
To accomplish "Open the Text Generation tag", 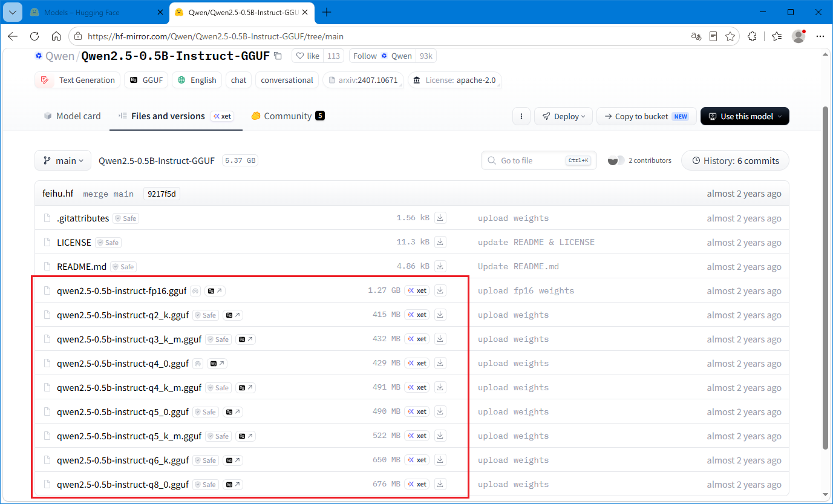I will click(77, 80).
